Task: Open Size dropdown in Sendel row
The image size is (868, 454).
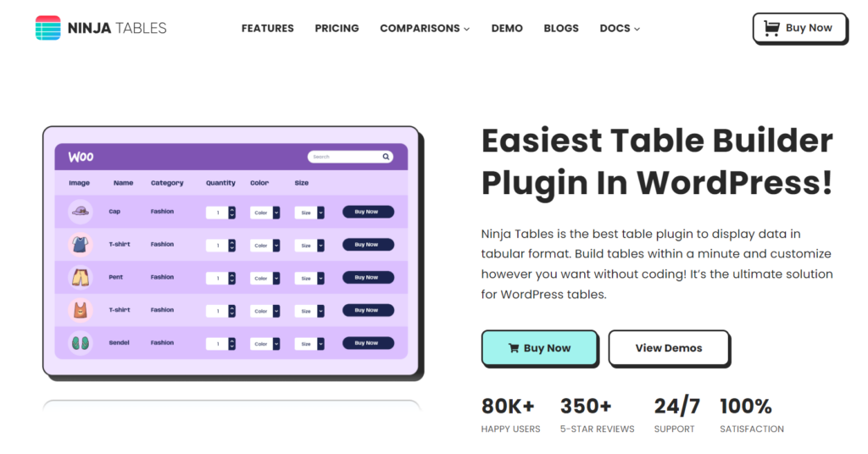Action: click(x=309, y=344)
